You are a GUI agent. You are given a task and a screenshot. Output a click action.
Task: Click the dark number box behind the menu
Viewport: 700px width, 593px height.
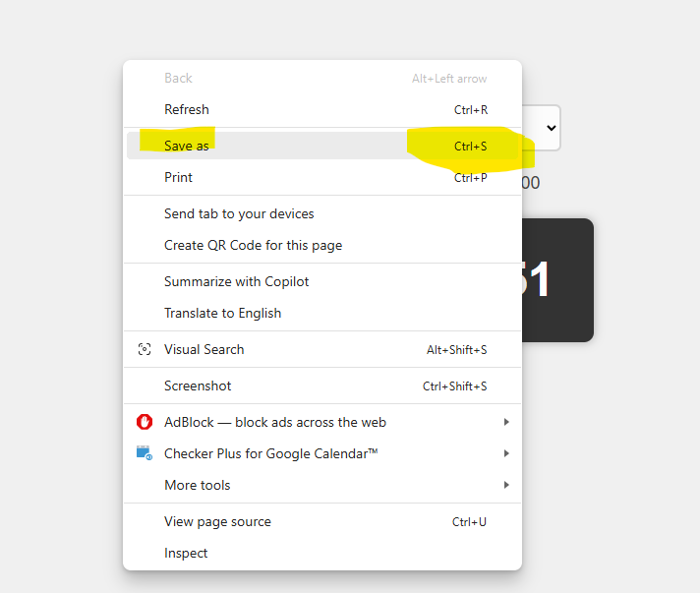click(557, 280)
